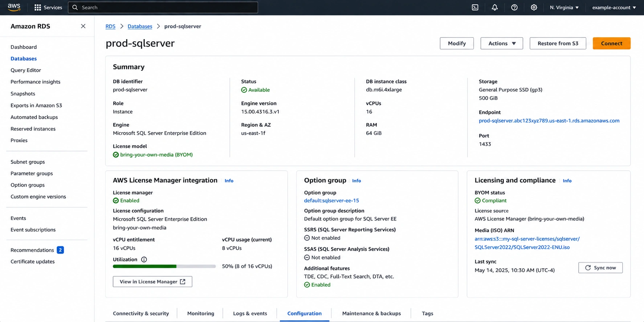Screen dimensions: 644x322
Task: Click the Utilization info circle icon
Action: tap(144, 260)
